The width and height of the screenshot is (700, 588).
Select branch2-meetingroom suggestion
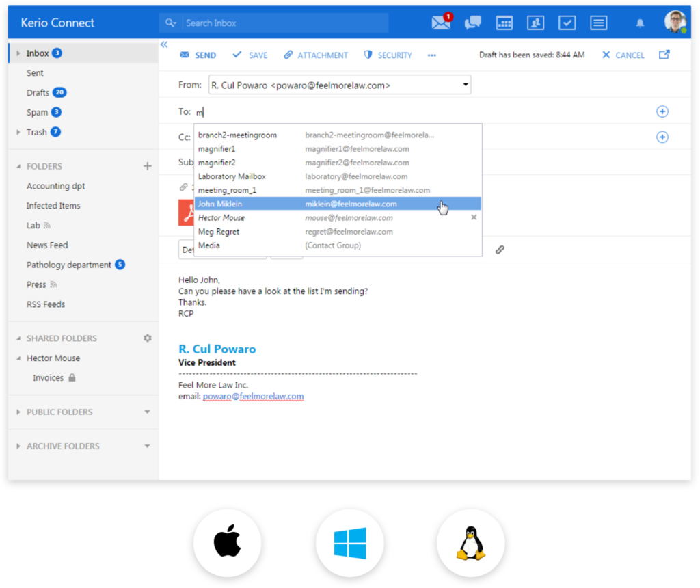coord(338,135)
